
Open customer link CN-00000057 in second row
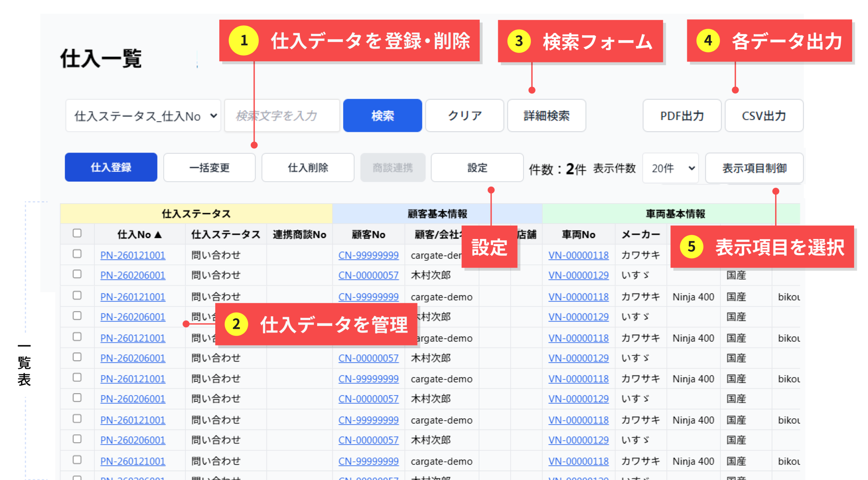[x=368, y=275]
